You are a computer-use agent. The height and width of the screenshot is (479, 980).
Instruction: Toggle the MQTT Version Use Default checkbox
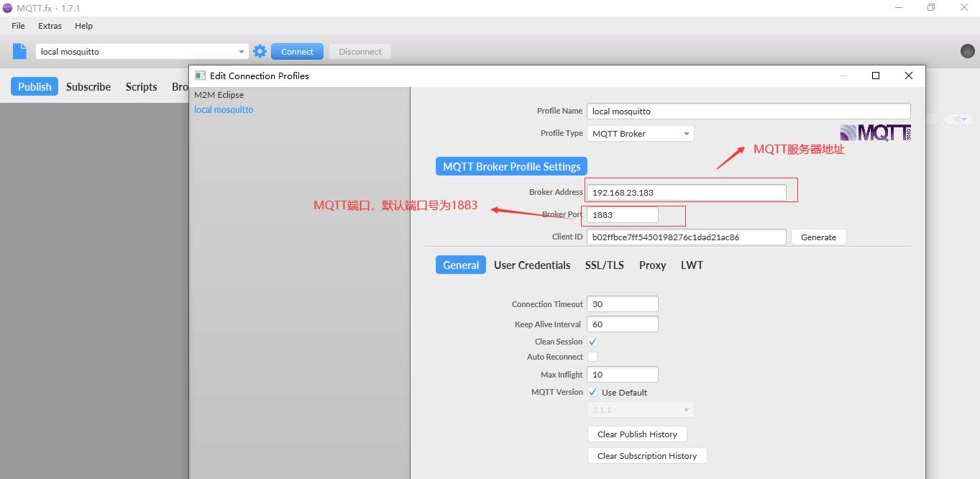pos(592,392)
